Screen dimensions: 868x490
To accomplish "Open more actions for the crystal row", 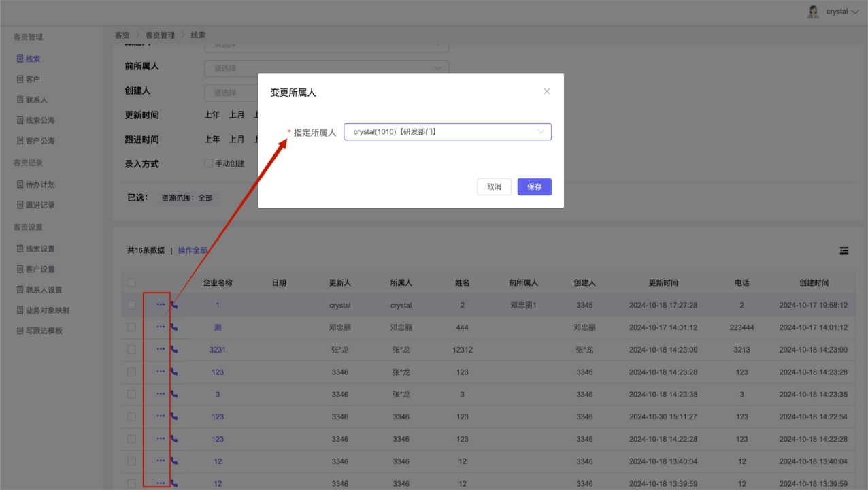I will pyautogui.click(x=161, y=305).
